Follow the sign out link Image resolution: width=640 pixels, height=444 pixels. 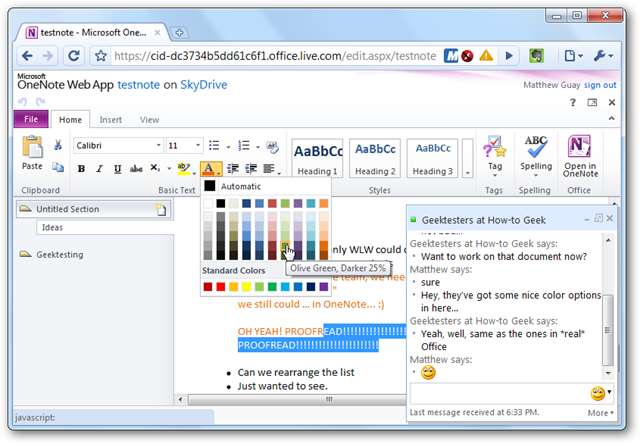tap(600, 85)
